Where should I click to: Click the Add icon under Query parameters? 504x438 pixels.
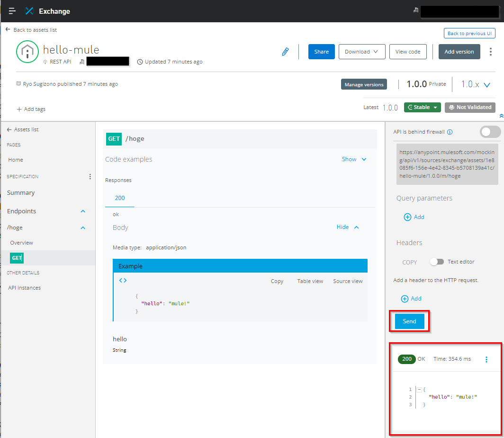[414, 217]
